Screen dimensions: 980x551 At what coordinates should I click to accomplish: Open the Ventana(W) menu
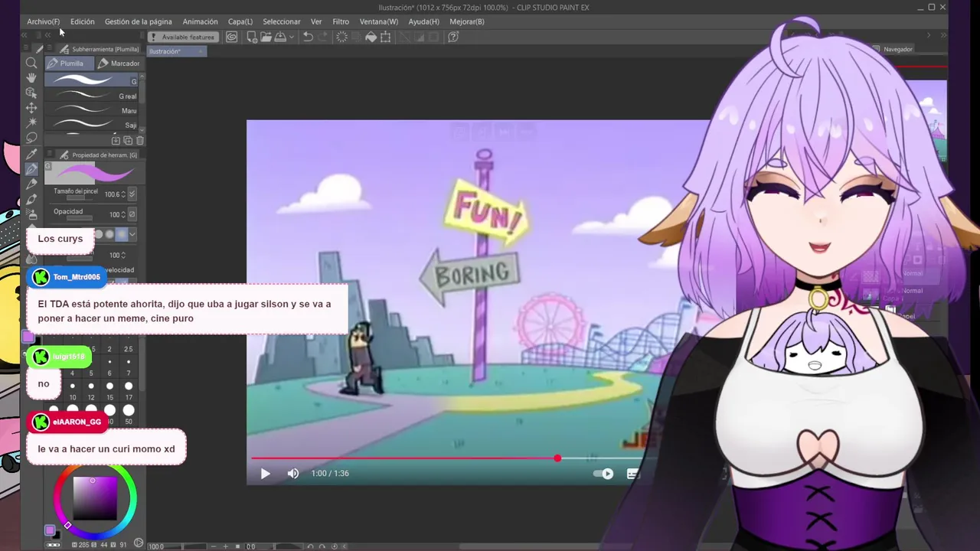tap(379, 21)
